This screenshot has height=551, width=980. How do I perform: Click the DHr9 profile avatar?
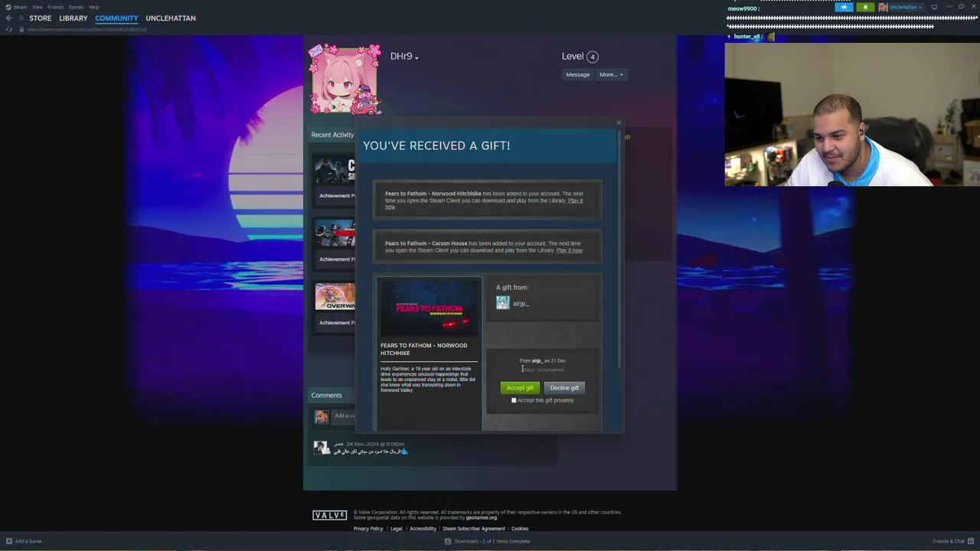[x=345, y=80]
